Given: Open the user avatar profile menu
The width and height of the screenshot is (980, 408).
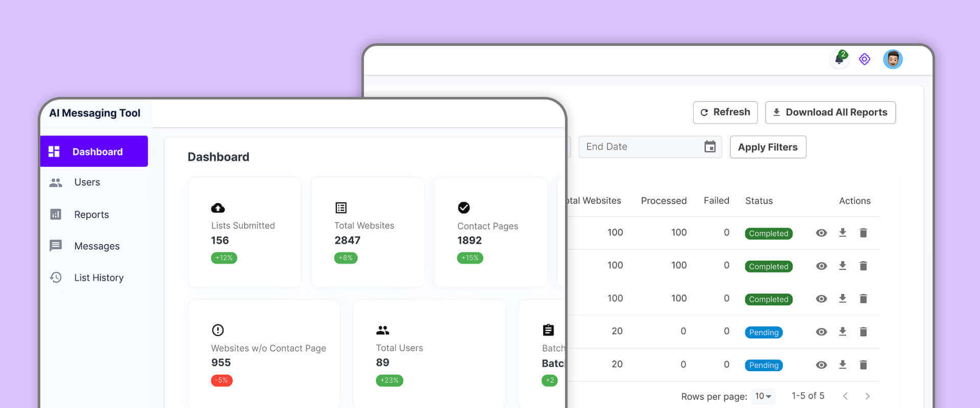Looking at the screenshot, I should [x=893, y=59].
